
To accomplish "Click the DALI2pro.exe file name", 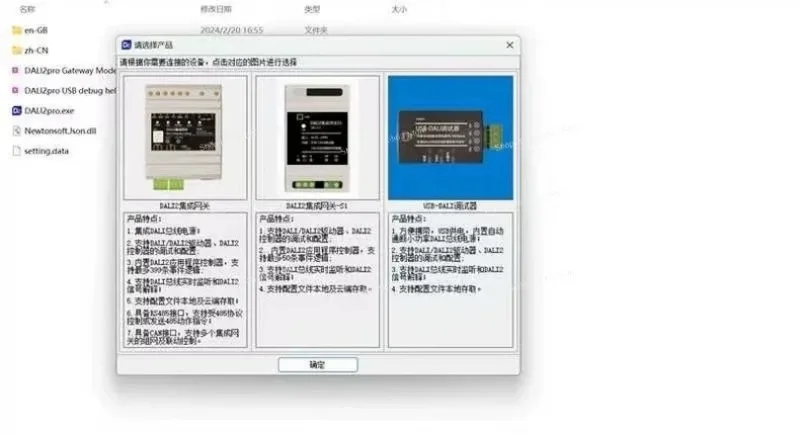I will (49, 110).
